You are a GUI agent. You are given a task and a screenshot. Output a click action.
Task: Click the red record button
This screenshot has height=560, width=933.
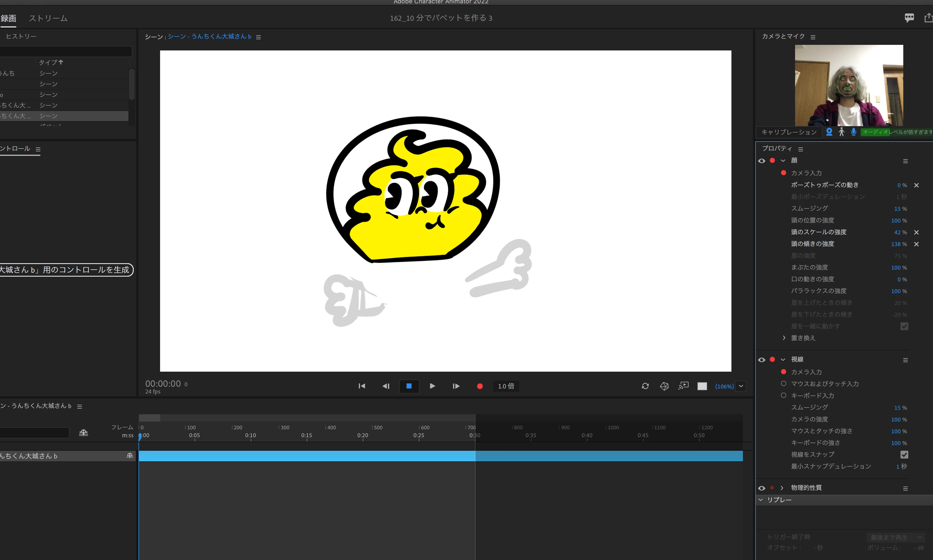pos(480,386)
